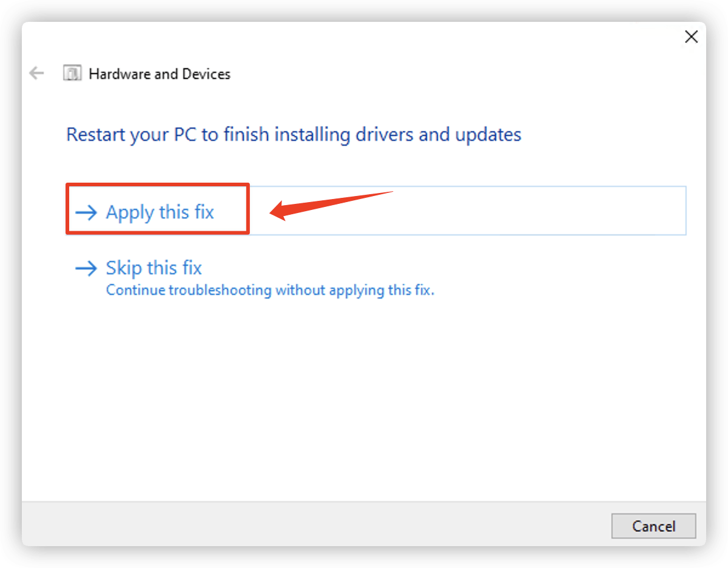Click the word 'fix' in Apply this fix
Screen dimensions: 728x568
[204, 212]
